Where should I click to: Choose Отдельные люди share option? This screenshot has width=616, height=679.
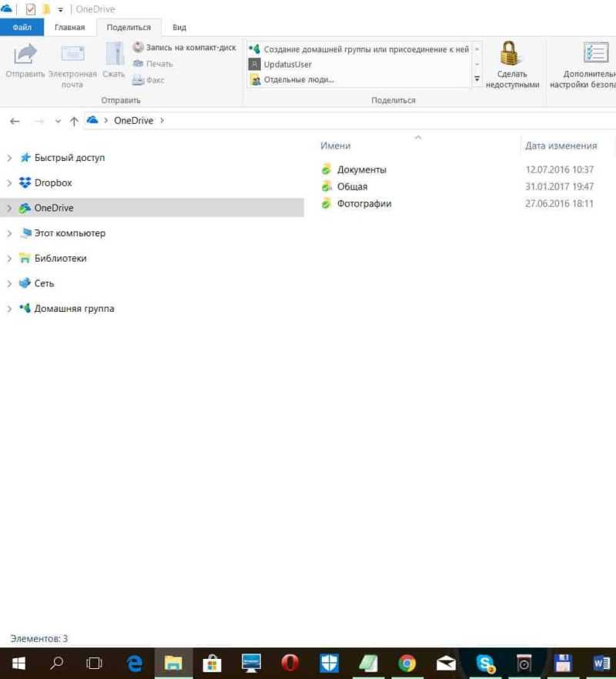tap(292, 80)
